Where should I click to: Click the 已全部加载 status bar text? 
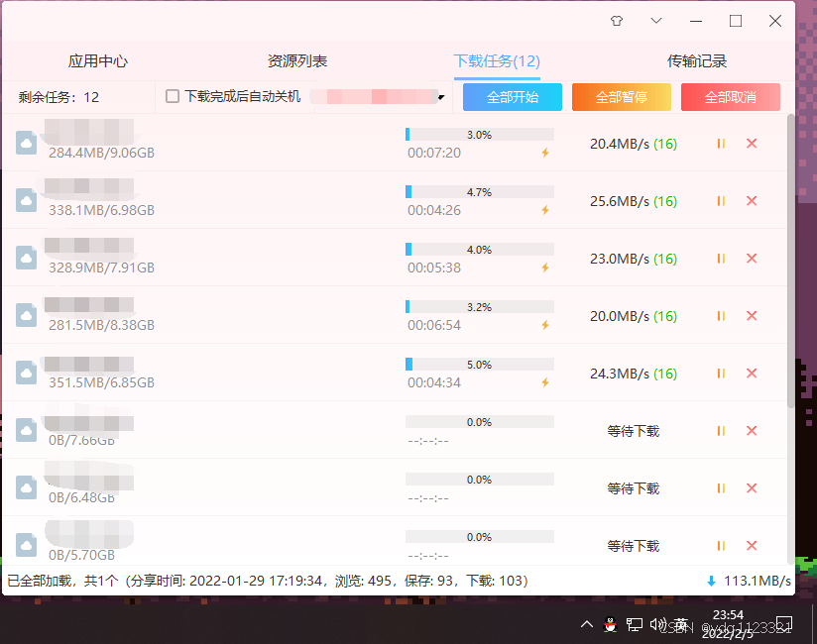tap(268, 581)
